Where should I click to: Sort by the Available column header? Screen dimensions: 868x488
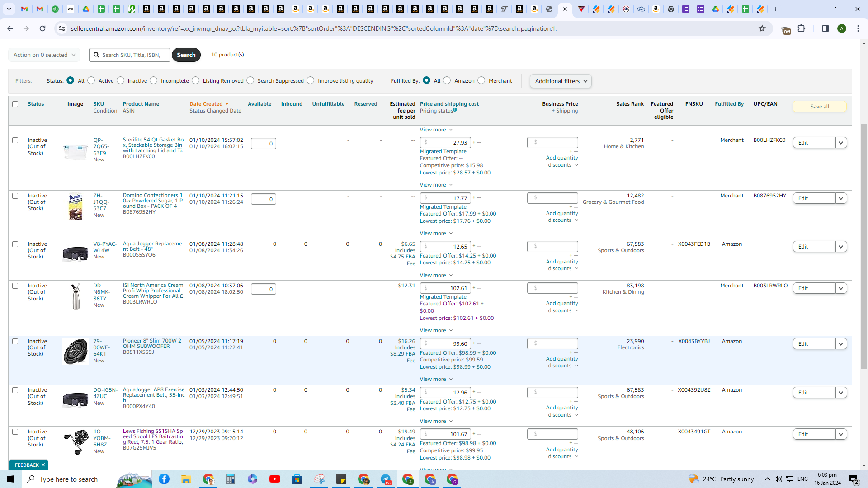coord(259,104)
